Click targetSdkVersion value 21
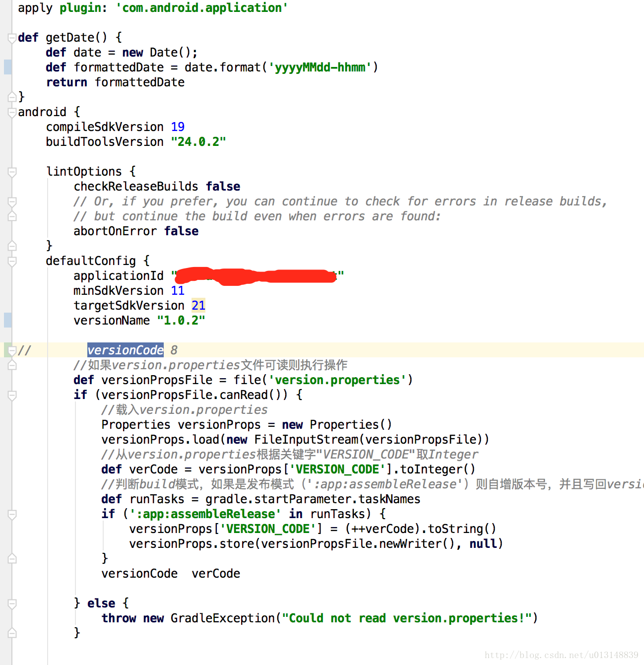The image size is (644, 665). point(198,306)
